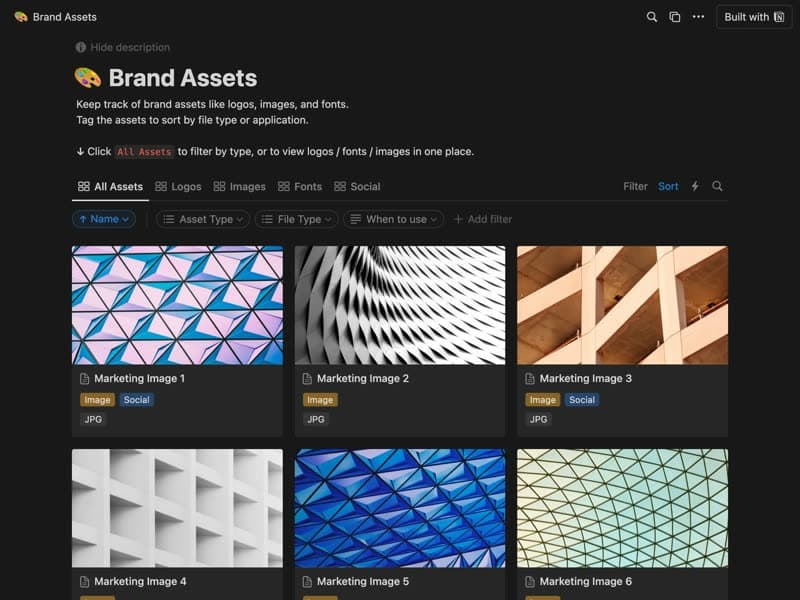Click the database search magnifier icon
Screen dimensions: 800x600
[x=717, y=186]
